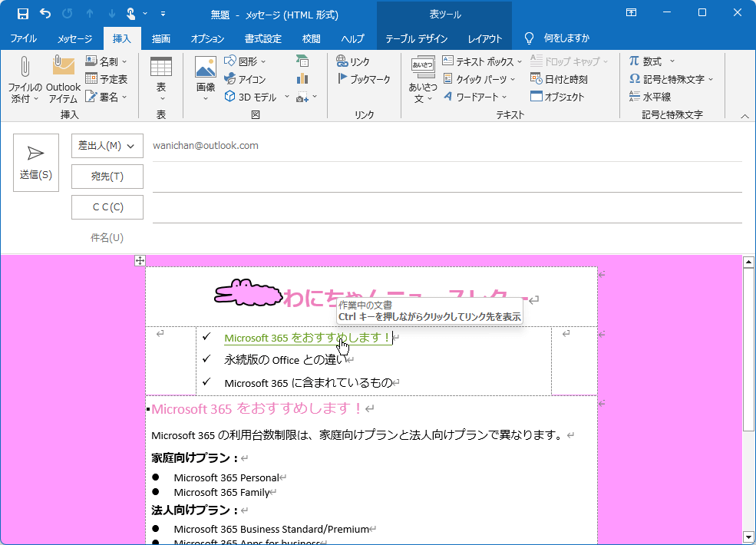This screenshot has height=545, width=756.
Task: Open the table レイアウト tab
Action: pyautogui.click(x=485, y=38)
